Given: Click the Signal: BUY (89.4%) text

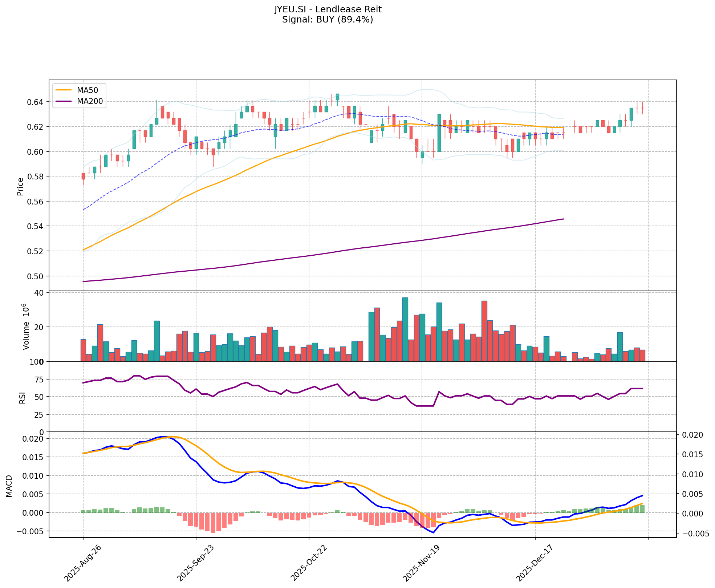Looking at the screenshot, I should pyautogui.click(x=328, y=20).
